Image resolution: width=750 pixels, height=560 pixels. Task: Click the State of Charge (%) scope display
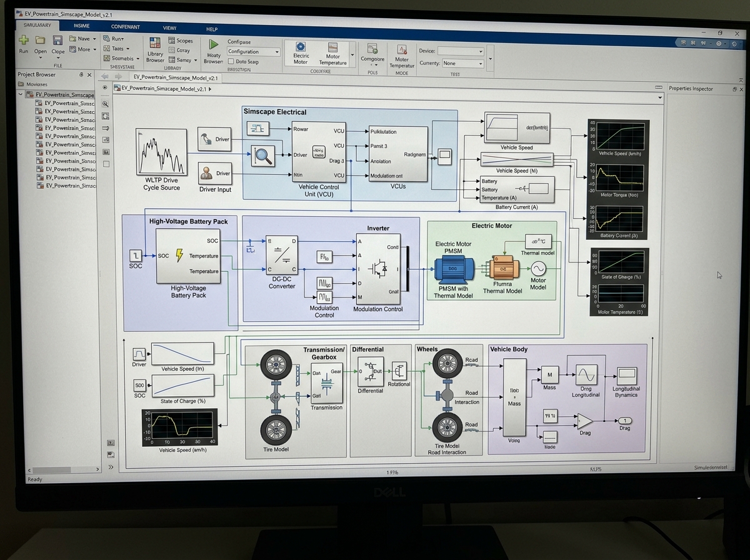point(621,264)
